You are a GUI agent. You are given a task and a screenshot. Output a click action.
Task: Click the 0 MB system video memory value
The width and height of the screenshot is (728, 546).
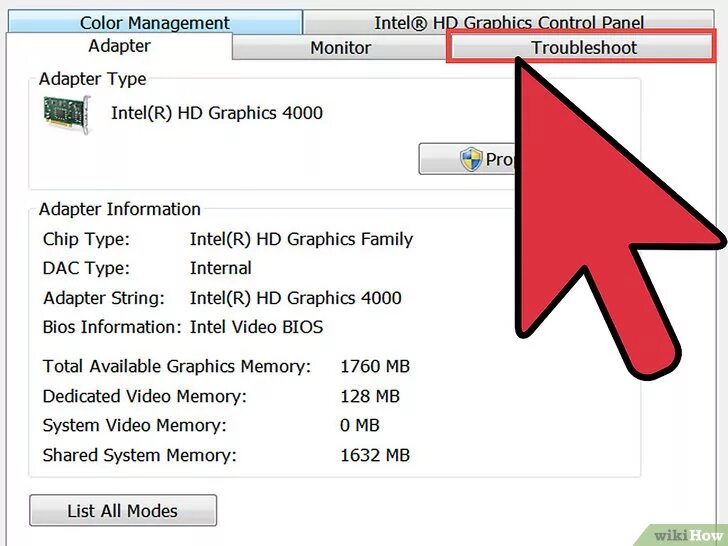coord(360,425)
